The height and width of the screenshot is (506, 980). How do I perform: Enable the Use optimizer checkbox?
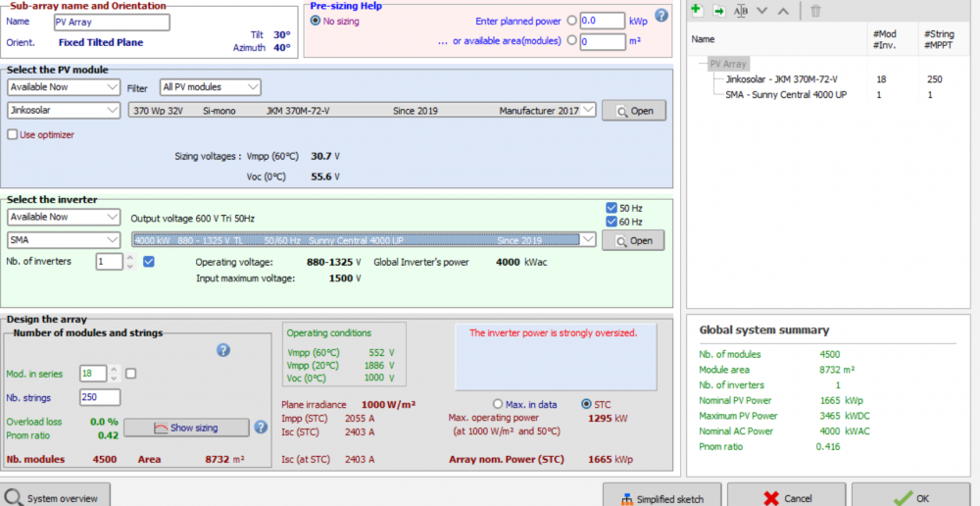pos(13,134)
